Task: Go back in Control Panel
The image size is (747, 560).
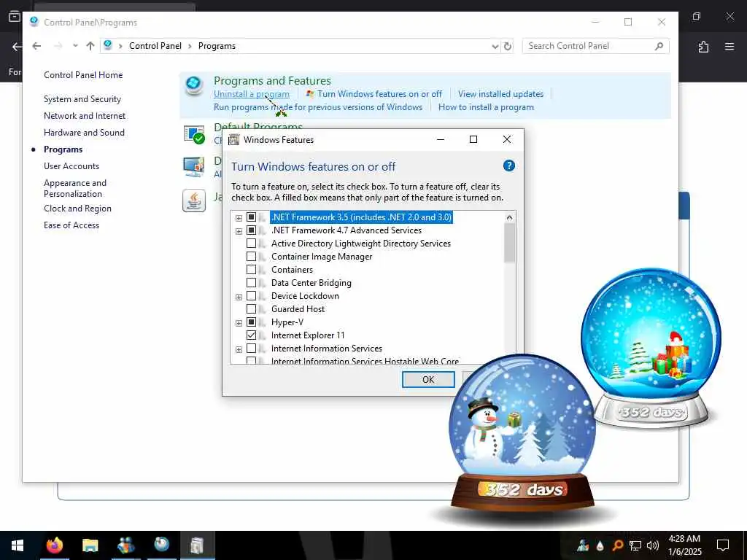Action: 36,46
